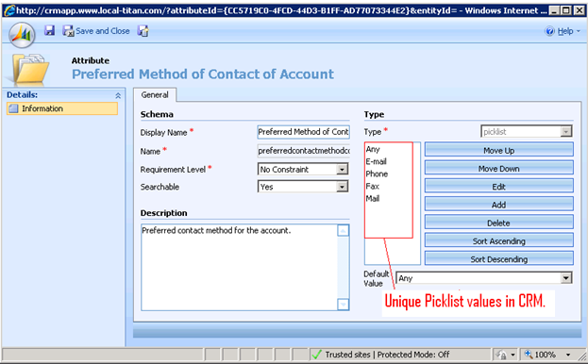Viewport: 588px width, 364px height.
Task: Click the Description scrollbar down arrow
Action: pos(343,304)
